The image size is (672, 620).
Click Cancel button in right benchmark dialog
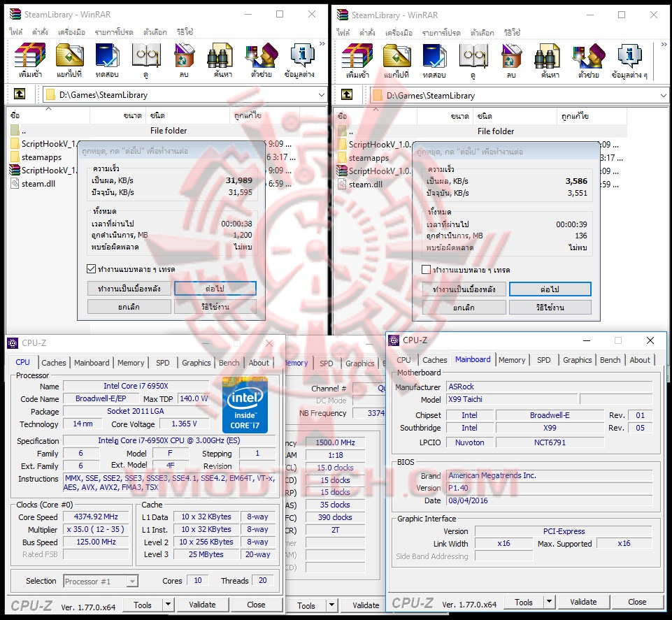pos(464,308)
